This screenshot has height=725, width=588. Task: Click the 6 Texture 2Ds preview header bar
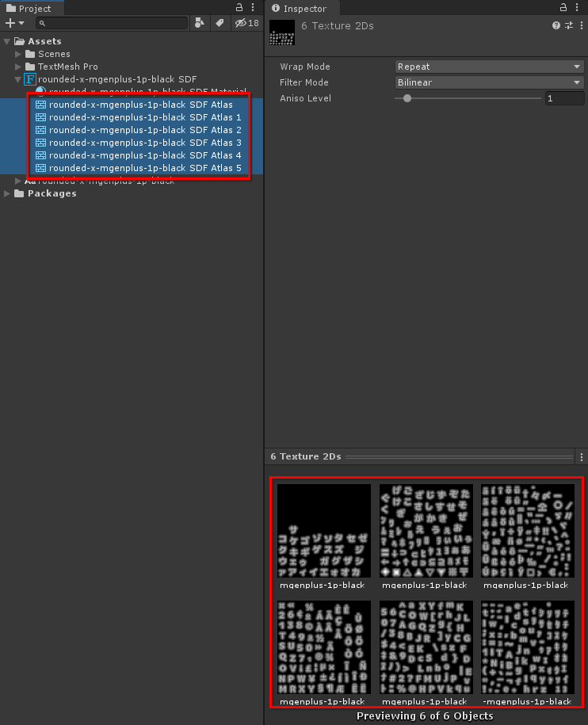click(x=421, y=457)
